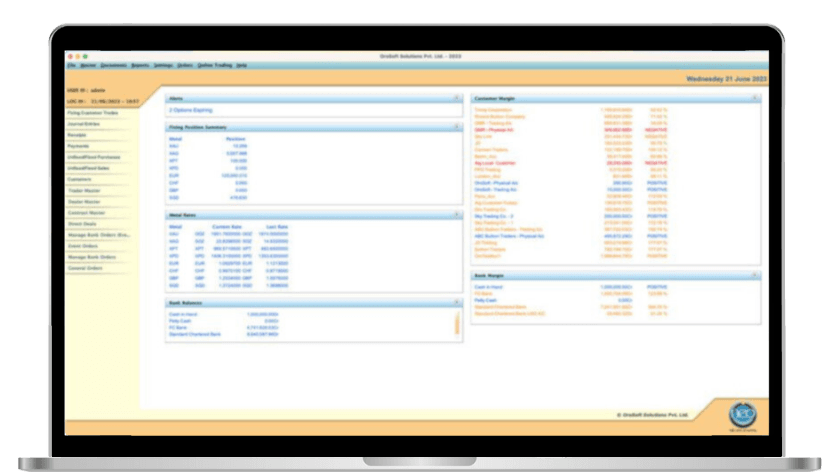Click the green window zoom button
The image size is (840, 472).
tap(86, 56)
